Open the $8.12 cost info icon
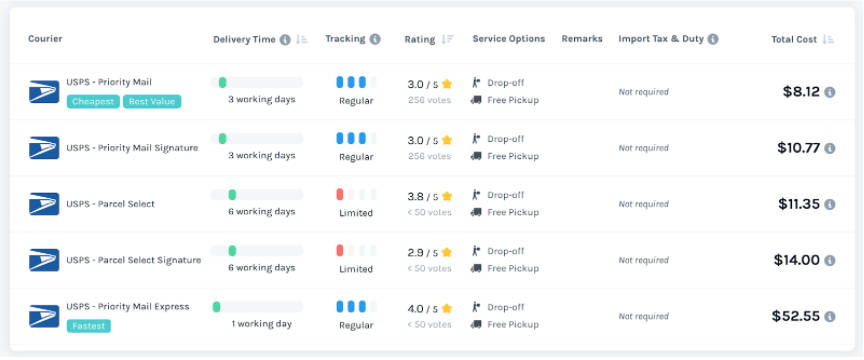This screenshot has height=360, width=864. 830,92
